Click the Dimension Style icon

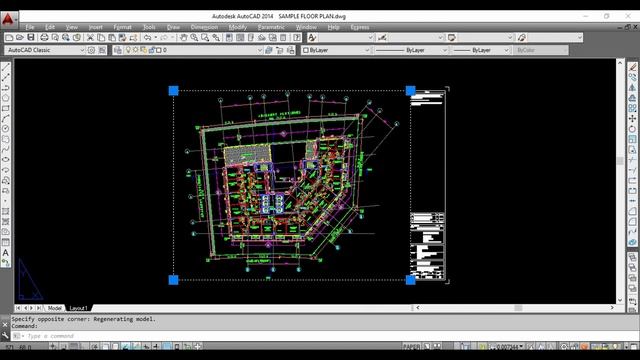pyautogui.click(x=382, y=38)
